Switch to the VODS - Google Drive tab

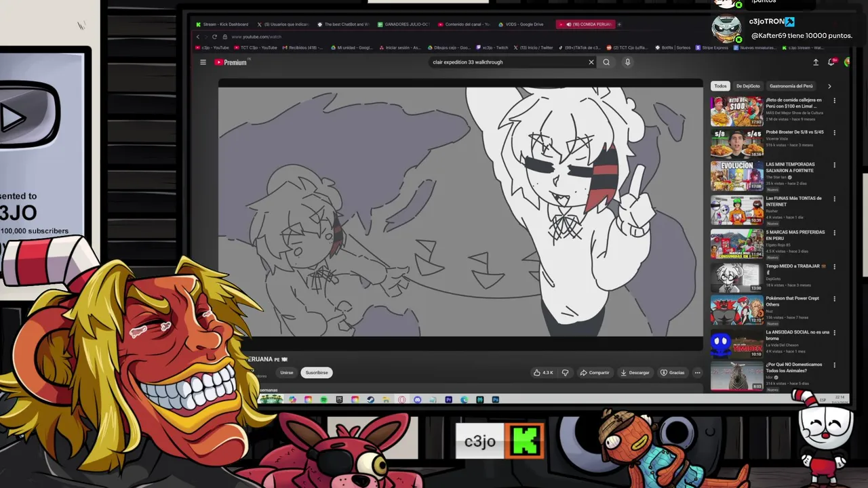pos(521,24)
